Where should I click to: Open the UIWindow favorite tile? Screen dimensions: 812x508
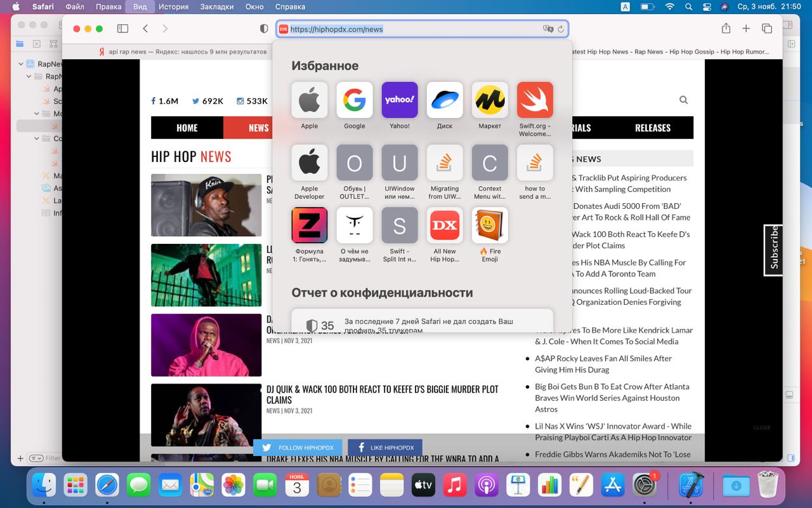pos(400,163)
